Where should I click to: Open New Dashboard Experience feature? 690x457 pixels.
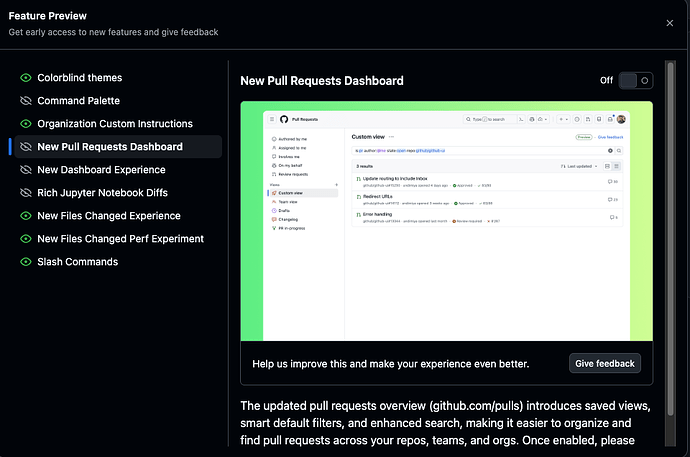[118, 170]
